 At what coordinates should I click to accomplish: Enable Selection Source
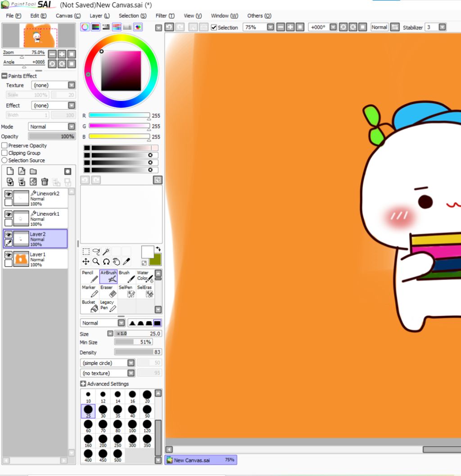(5, 160)
